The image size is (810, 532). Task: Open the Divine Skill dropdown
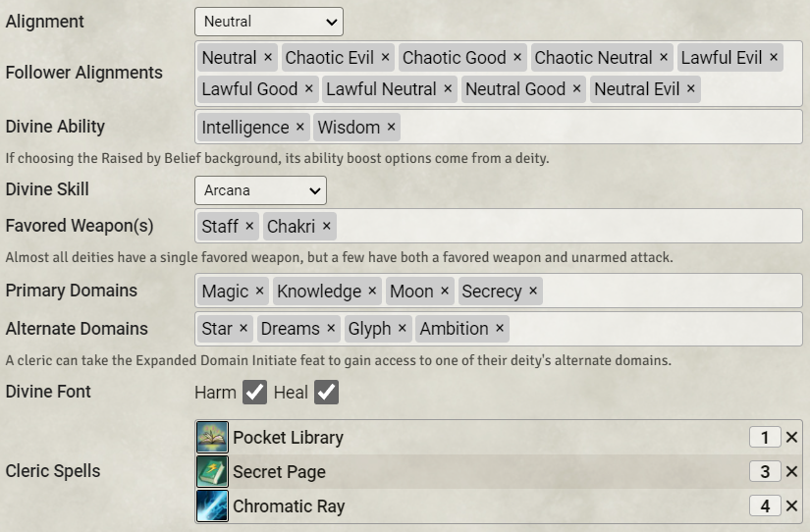tap(260, 190)
